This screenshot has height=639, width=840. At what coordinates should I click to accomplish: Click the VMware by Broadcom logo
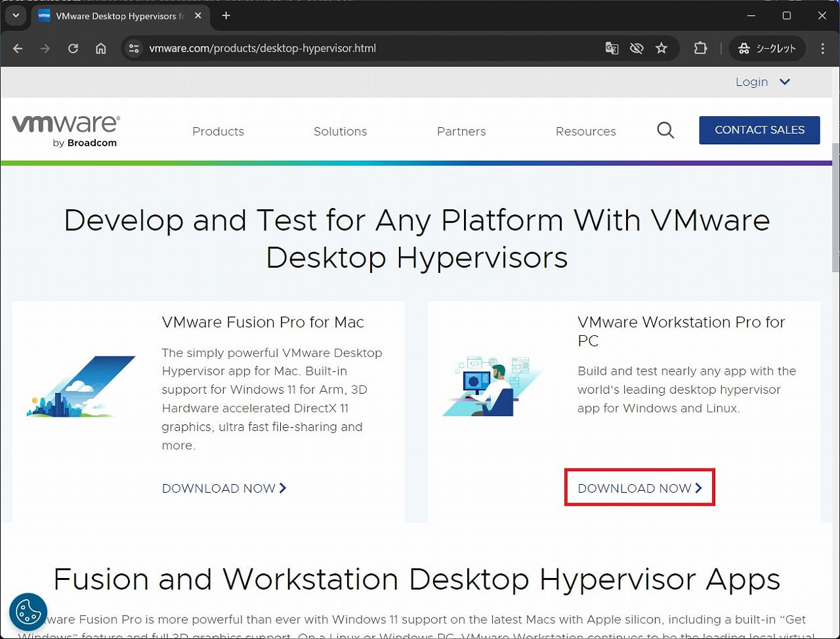66,131
